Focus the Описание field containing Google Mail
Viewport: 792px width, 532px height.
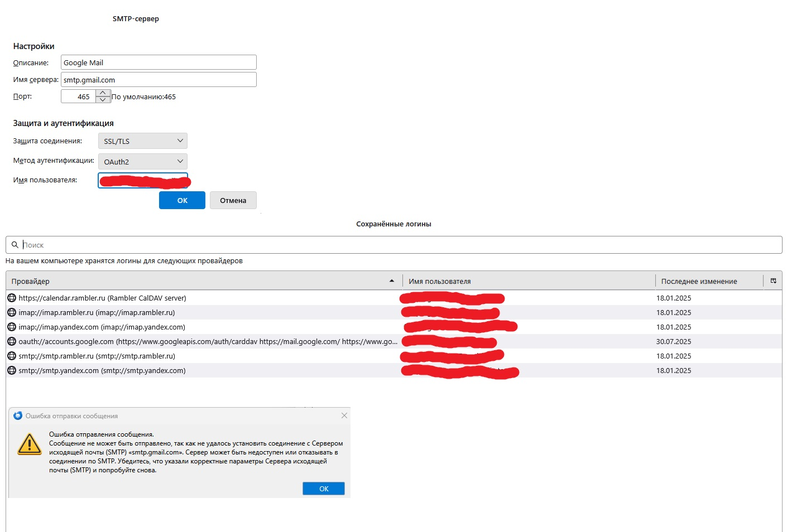[159, 62]
